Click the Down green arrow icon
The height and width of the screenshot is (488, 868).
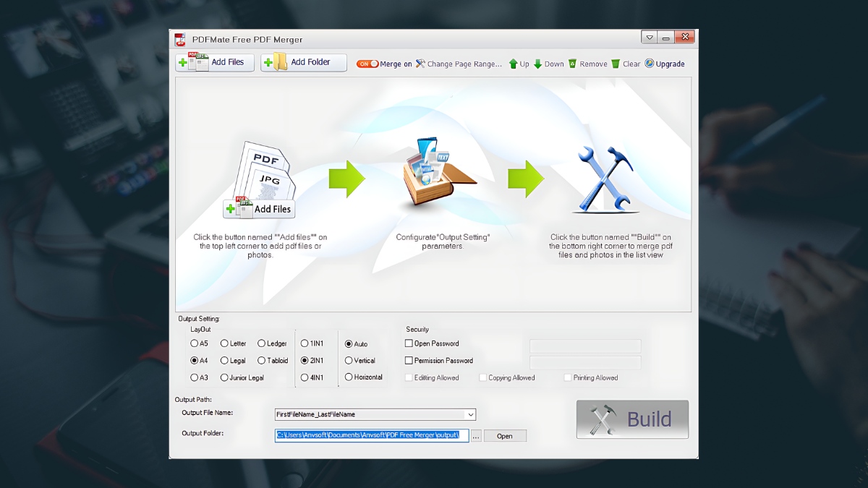point(537,64)
